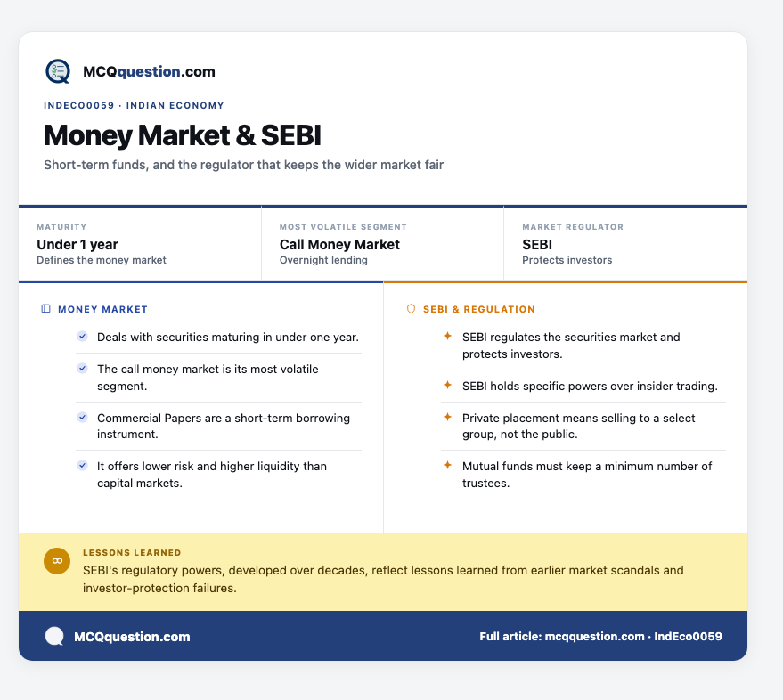Open the MCQquestion.com header brand name

(x=149, y=71)
